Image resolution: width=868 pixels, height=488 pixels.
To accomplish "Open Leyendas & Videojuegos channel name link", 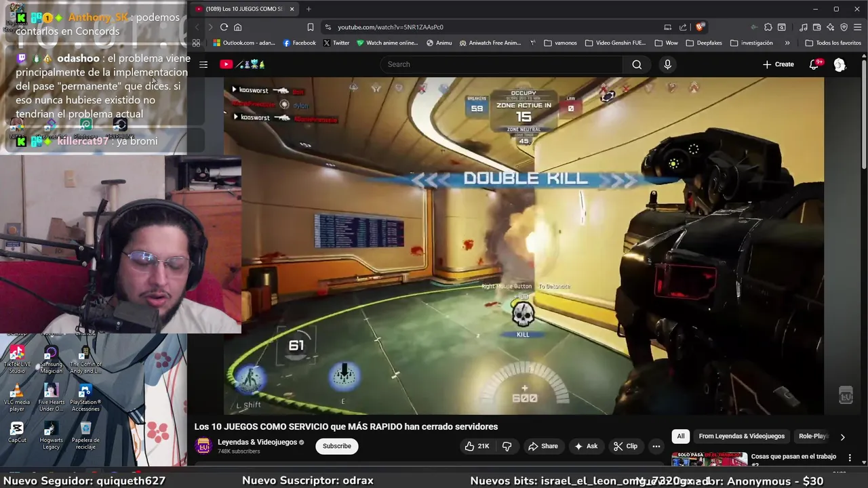I will point(257,442).
